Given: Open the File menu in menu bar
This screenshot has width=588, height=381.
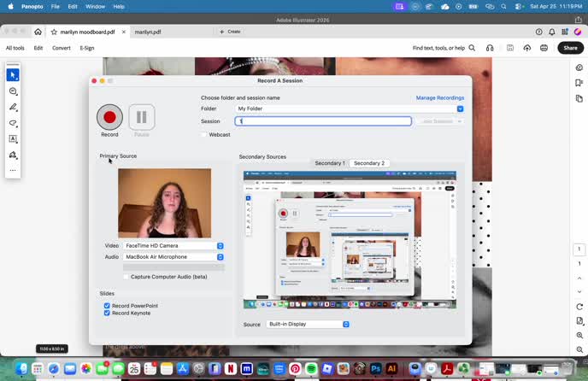Looking at the screenshot, I should 55,6.
